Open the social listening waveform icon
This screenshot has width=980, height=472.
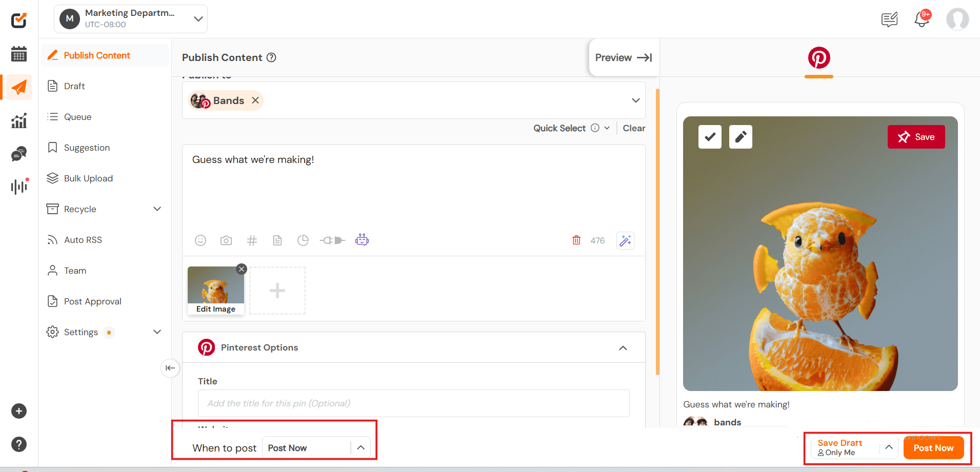pos(19,186)
